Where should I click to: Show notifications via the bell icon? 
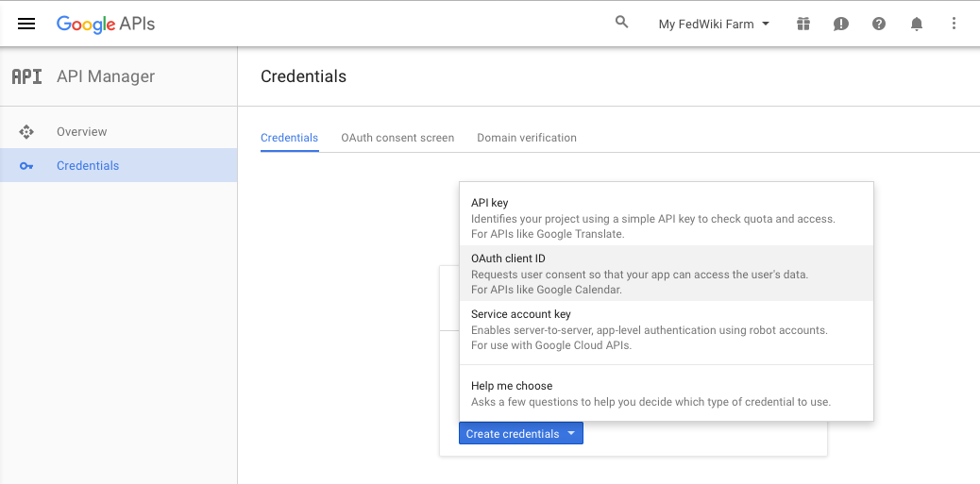click(x=916, y=25)
